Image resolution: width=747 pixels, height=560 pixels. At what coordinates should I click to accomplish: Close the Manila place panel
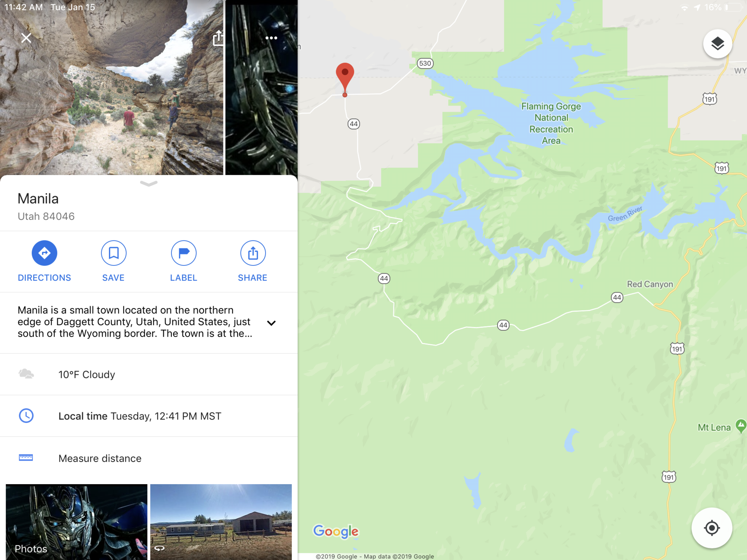point(26,38)
